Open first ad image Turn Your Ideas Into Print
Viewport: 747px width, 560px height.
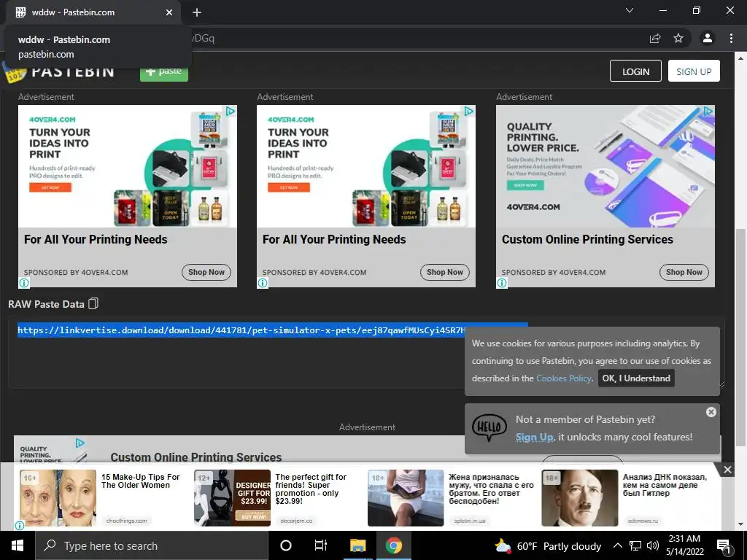pyautogui.click(x=127, y=166)
